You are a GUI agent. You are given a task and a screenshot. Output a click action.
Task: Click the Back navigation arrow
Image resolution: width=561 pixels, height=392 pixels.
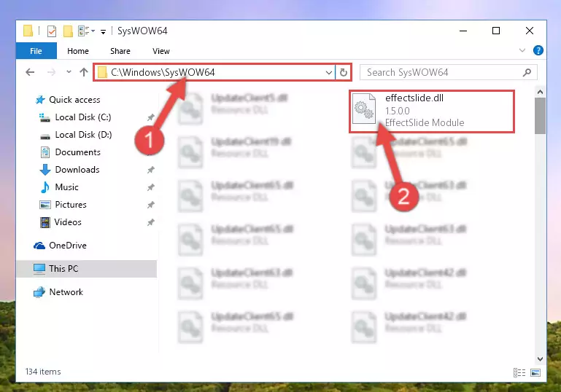click(30, 73)
